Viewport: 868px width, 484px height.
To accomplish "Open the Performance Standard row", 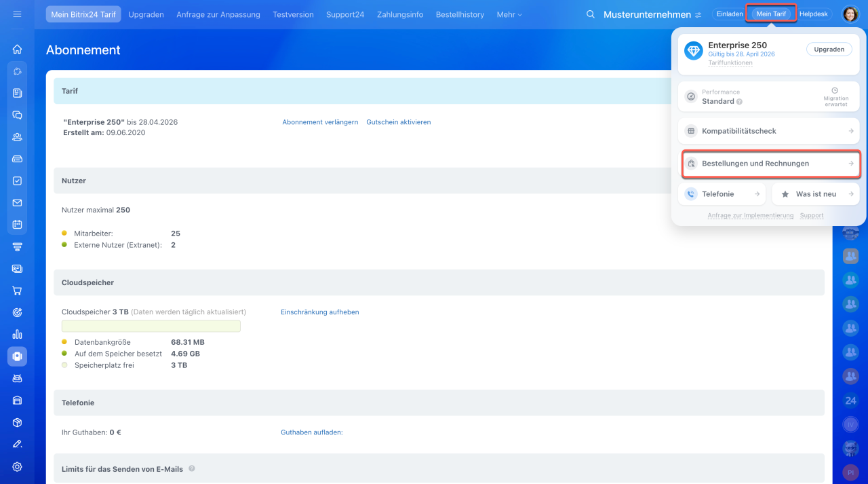I will click(769, 97).
